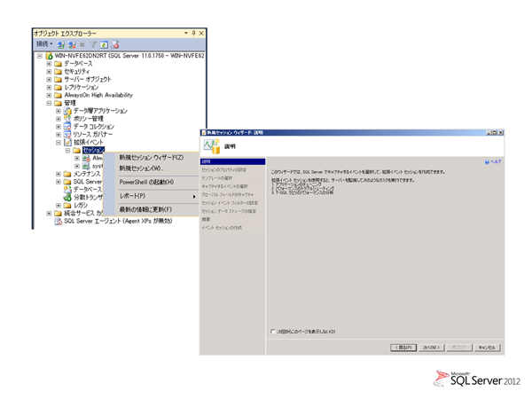Screen dimensions: 532x399
Task: Click the SQL Server エージェント icon
Action: coord(58,221)
